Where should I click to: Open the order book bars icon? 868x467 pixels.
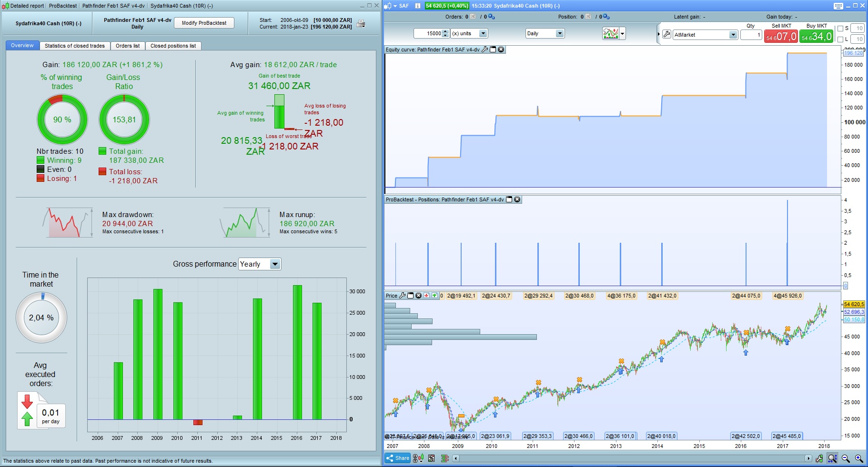point(445,458)
